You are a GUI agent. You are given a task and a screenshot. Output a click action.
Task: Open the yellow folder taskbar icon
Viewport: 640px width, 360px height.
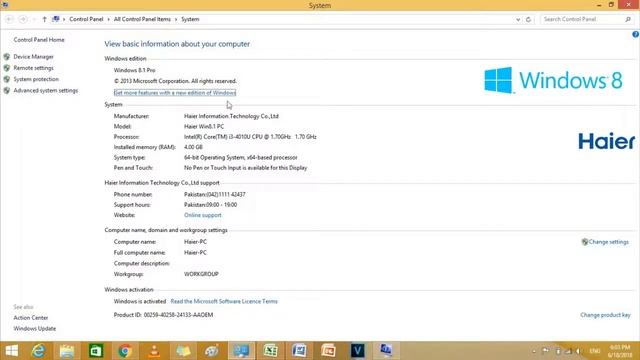[183, 351]
